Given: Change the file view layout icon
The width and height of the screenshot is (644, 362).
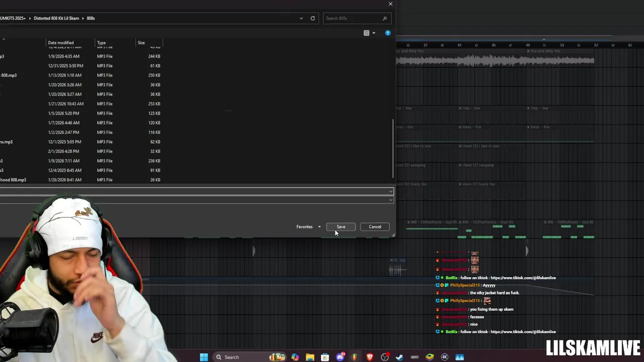Looking at the screenshot, I should coord(366,33).
